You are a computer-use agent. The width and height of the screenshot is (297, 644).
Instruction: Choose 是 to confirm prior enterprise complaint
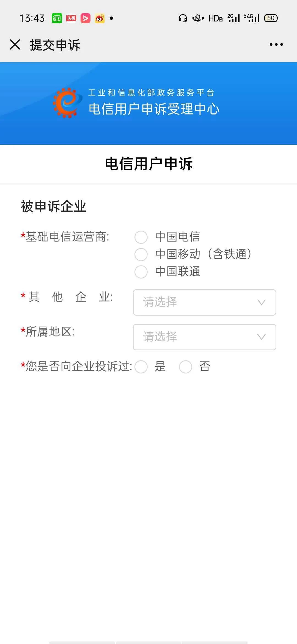pyautogui.click(x=141, y=367)
